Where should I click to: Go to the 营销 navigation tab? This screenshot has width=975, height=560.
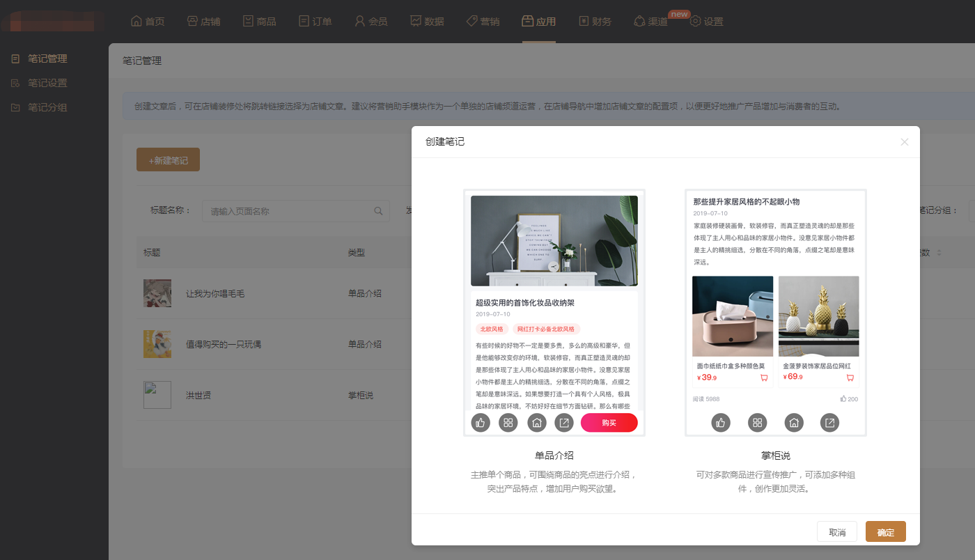click(483, 22)
